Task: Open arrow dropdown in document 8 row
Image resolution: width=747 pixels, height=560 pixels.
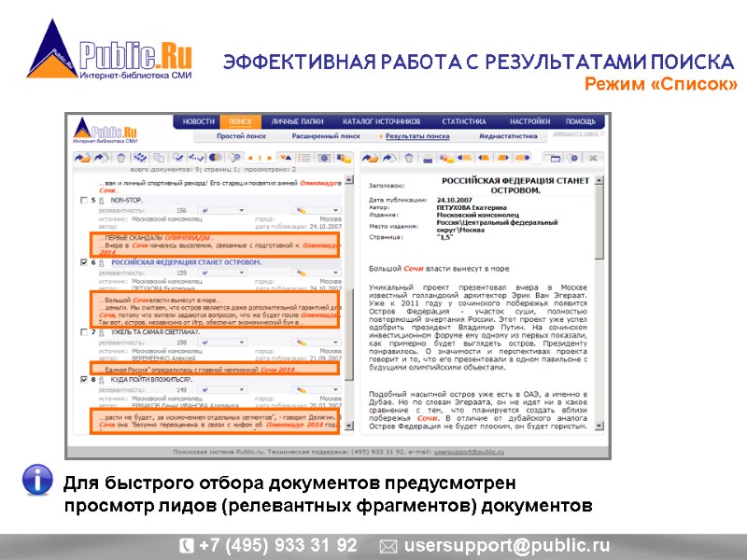Action: point(222,389)
